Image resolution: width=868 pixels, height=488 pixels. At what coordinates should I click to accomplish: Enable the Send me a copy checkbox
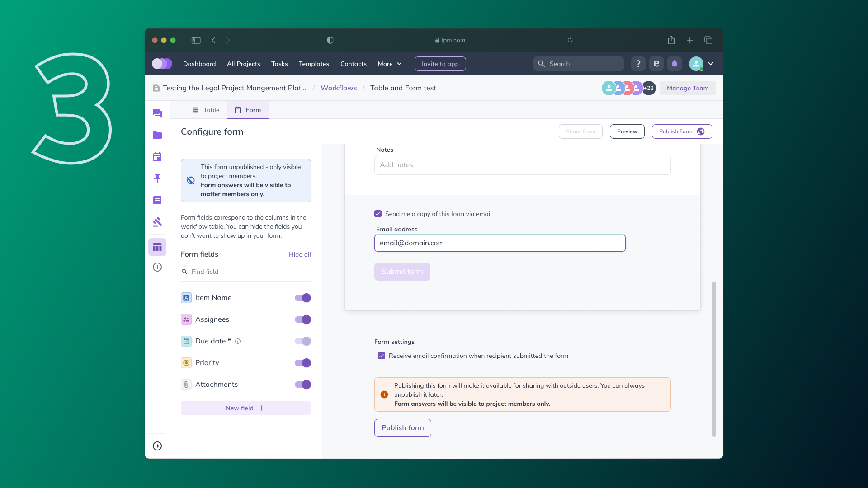click(x=378, y=213)
